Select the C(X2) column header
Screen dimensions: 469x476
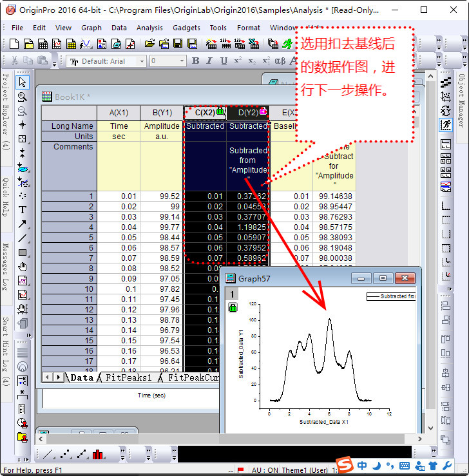coord(204,112)
